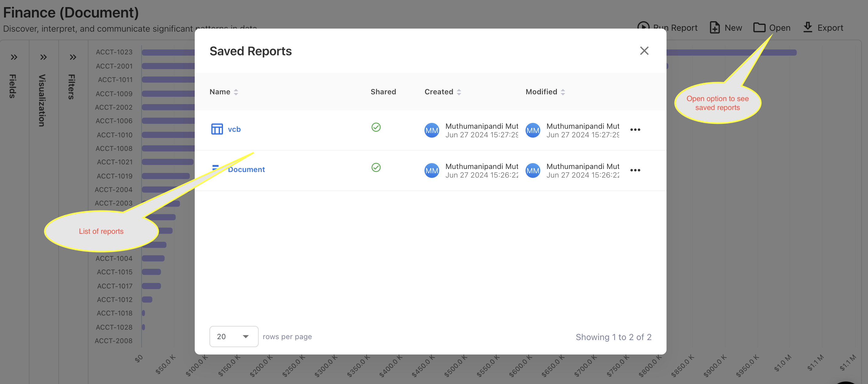
Task: Close the Saved Reports dialog
Action: pos(644,51)
